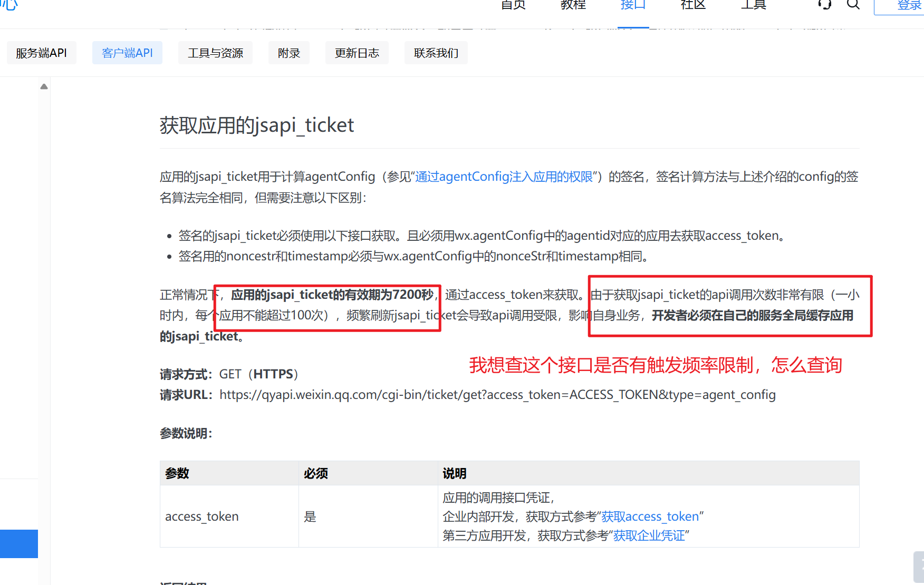Click the headset support icon
The image size is (924, 585).
point(824,5)
